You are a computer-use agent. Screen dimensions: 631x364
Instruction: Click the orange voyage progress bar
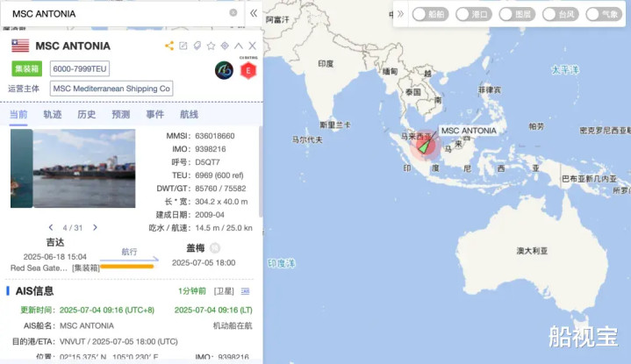126,267
